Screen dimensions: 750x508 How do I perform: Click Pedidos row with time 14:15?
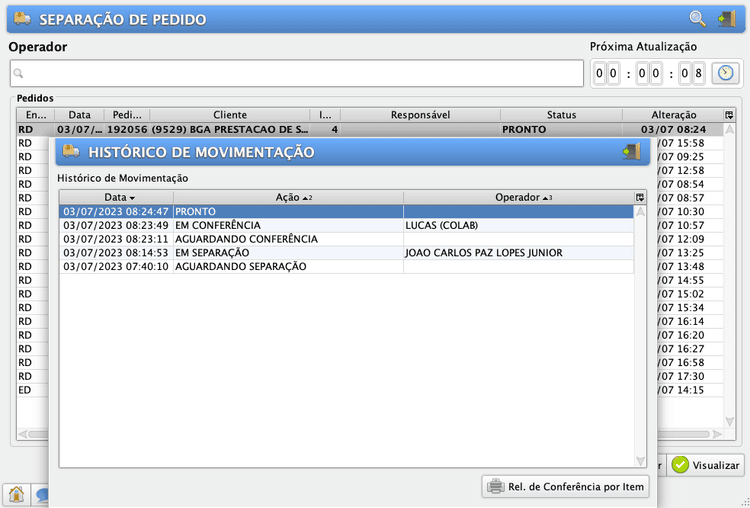690,390
